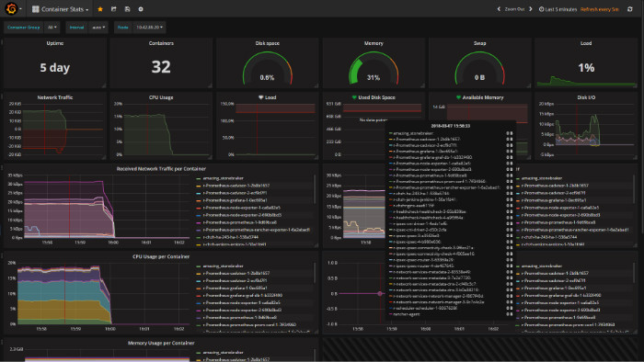Click the Swap 0 B gauge
This screenshot has width=644, height=362.
(x=479, y=68)
